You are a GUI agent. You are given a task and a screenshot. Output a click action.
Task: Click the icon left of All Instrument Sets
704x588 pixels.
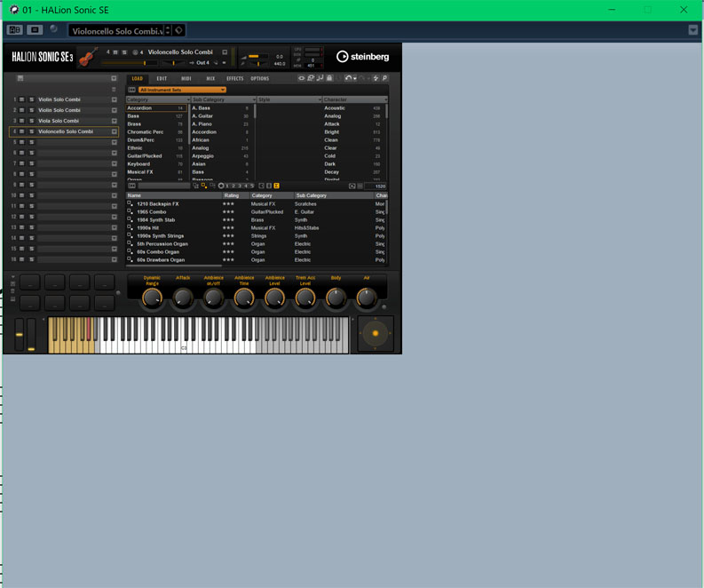132,90
